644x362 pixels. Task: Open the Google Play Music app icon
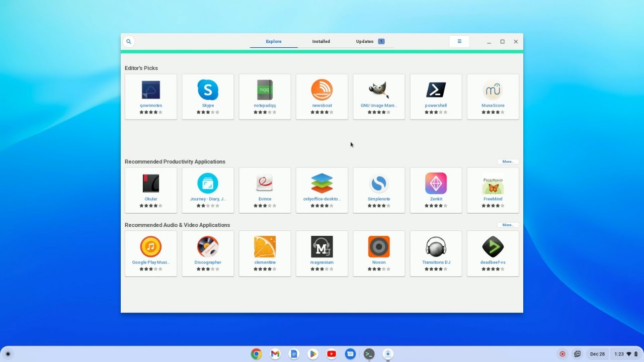[151, 247]
